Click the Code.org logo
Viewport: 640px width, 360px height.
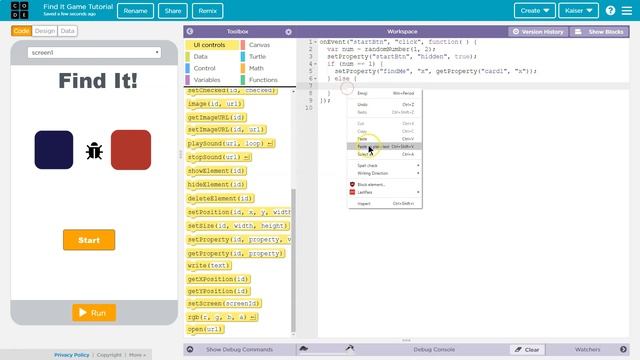[20, 10]
